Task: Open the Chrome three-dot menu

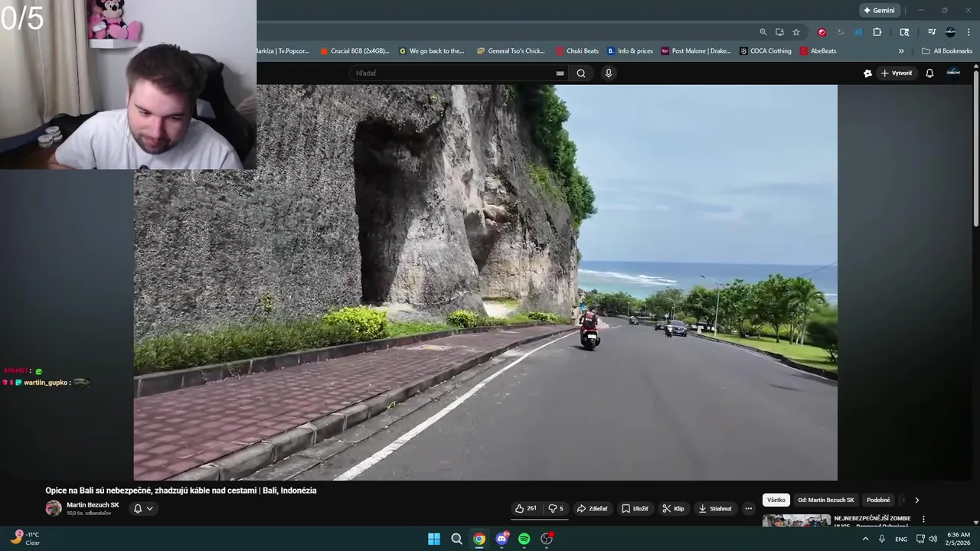Action: click(x=968, y=32)
